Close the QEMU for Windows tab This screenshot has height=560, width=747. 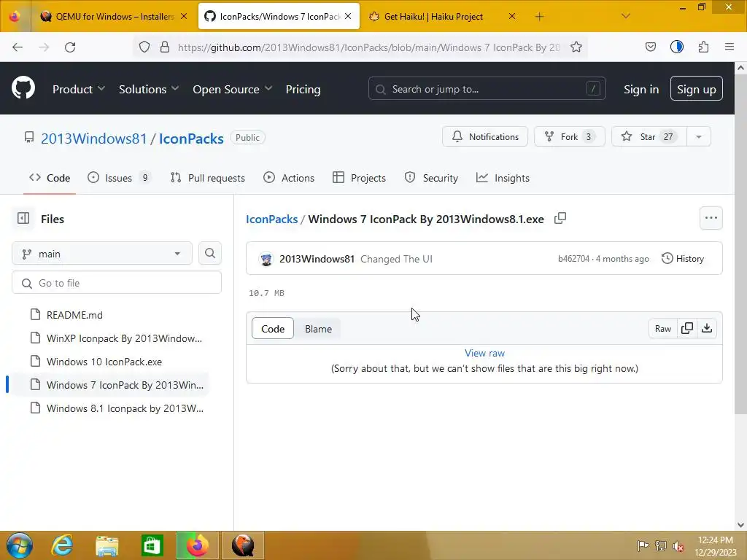tap(184, 16)
